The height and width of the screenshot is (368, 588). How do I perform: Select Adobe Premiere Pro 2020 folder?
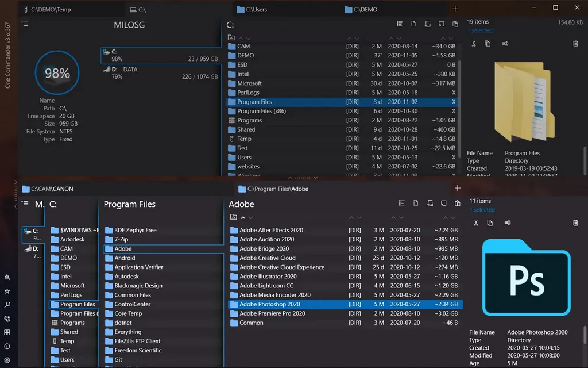(345, 313)
